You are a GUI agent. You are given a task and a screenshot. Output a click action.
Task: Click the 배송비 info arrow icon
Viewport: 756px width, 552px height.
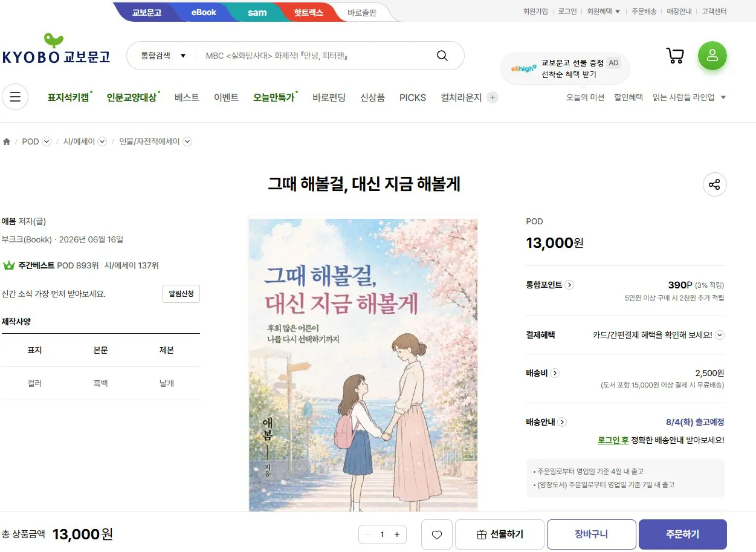(555, 373)
